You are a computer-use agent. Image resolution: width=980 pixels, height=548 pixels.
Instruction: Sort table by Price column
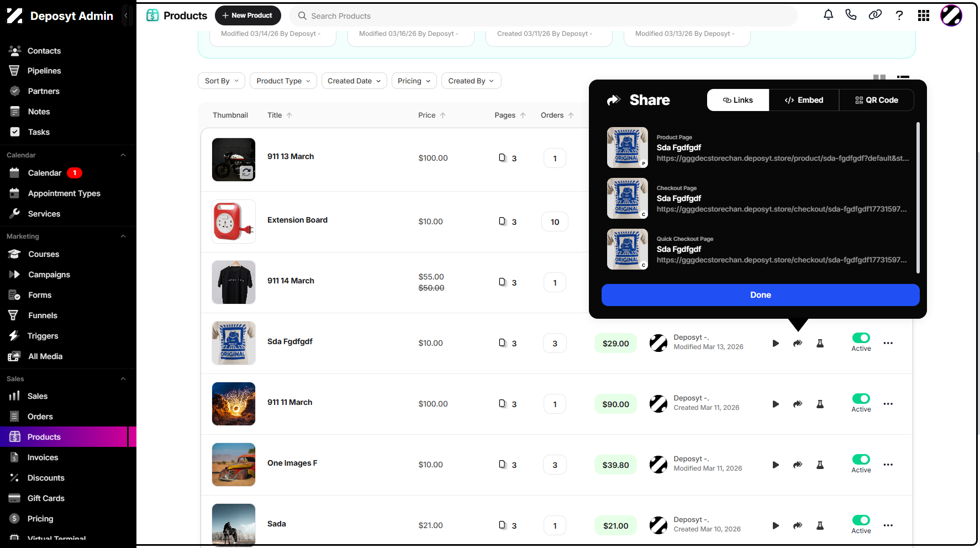coord(432,115)
